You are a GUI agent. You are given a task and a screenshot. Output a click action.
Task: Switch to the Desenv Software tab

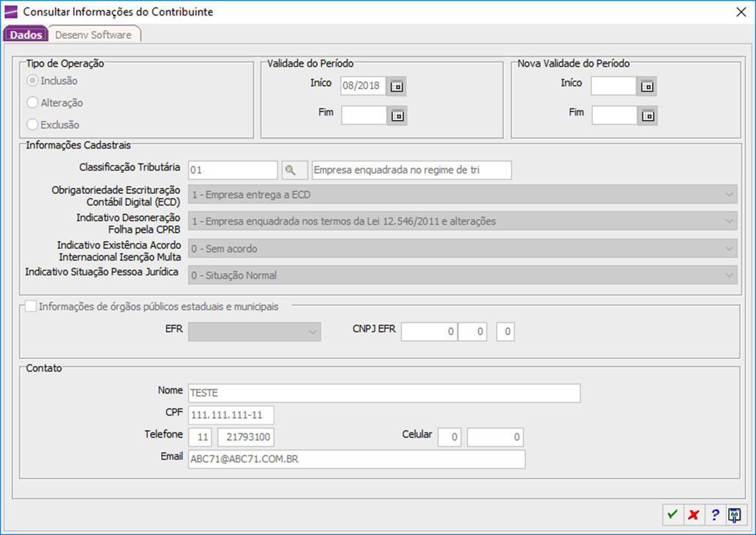94,34
